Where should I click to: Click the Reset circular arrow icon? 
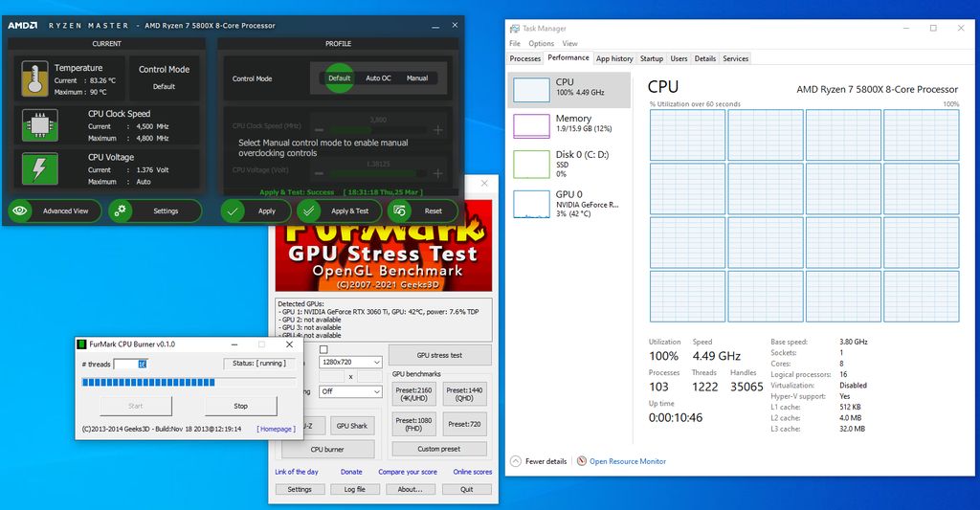point(400,211)
